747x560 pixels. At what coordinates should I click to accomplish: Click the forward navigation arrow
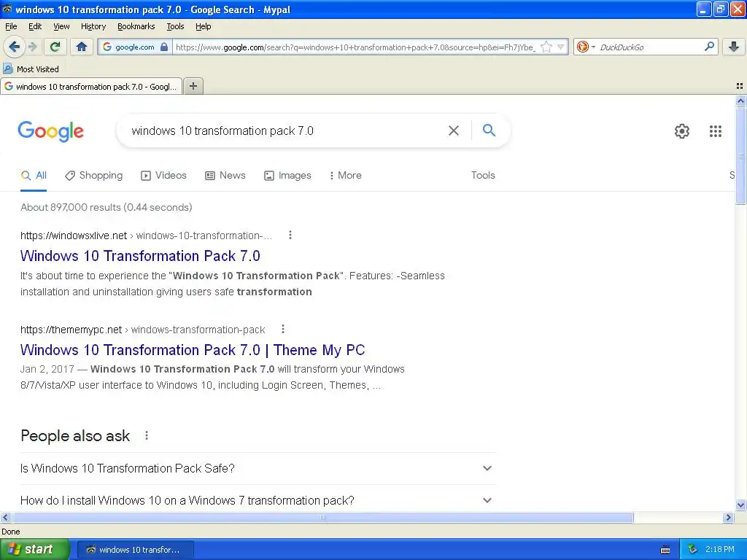coord(32,47)
